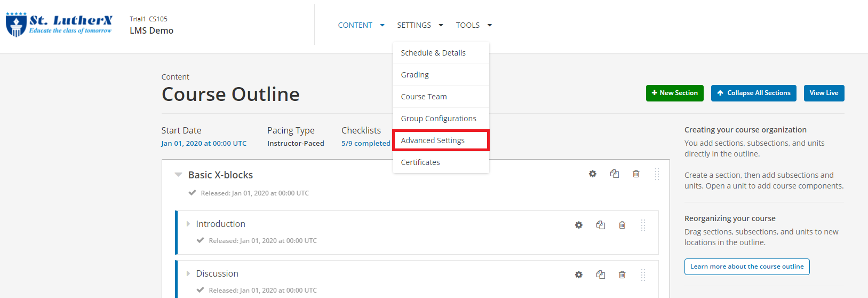Grab the drag handle of Basic X-blocks
This screenshot has width=868, height=298.
click(657, 174)
